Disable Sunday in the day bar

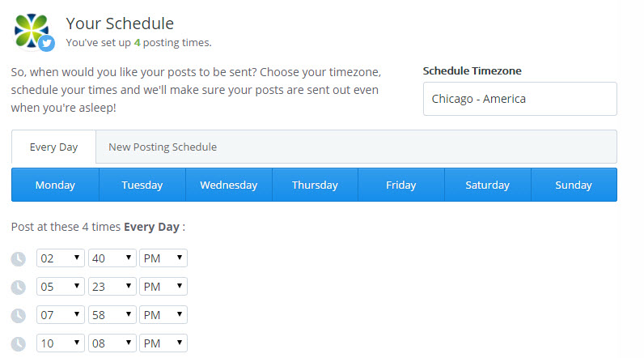[x=574, y=185]
